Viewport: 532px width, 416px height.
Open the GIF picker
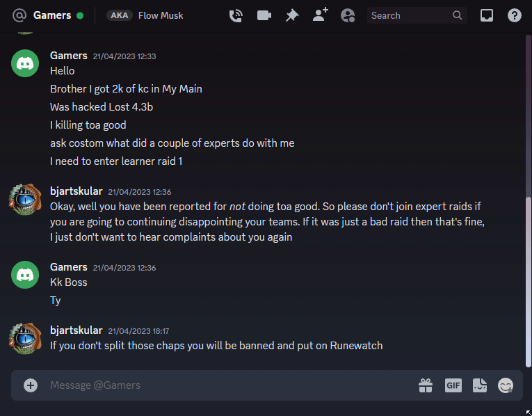(453, 385)
